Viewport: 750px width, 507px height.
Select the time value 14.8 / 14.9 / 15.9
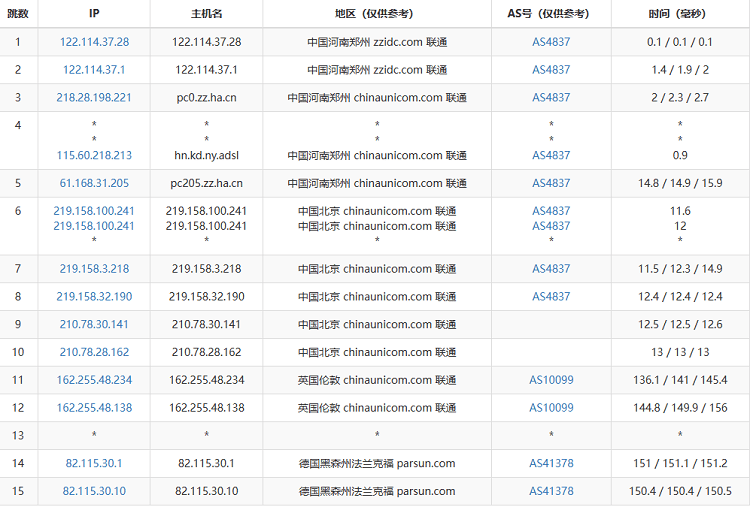[x=680, y=183]
